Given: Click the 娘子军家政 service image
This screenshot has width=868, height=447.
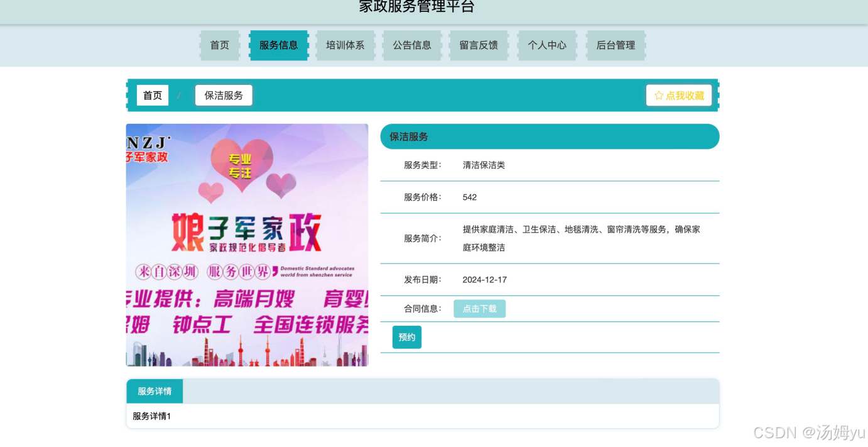Looking at the screenshot, I should point(247,245).
